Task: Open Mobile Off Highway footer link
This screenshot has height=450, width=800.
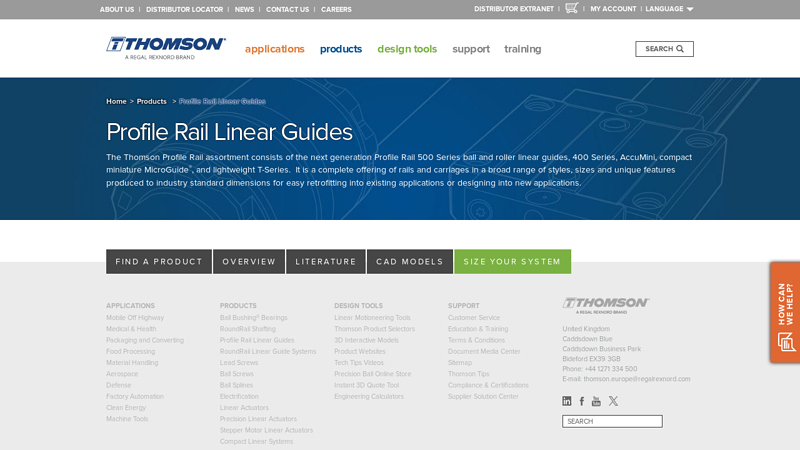Action: coord(135,318)
